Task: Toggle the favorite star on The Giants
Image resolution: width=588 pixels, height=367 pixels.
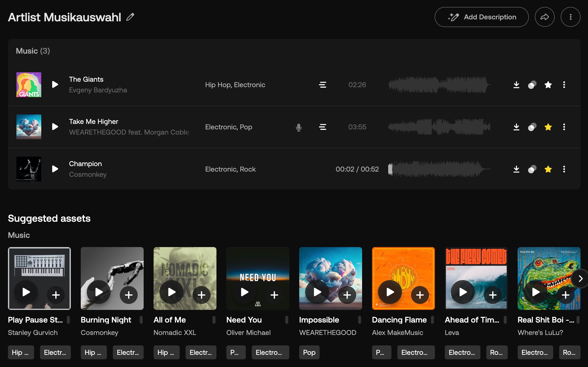Action: coord(548,85)
